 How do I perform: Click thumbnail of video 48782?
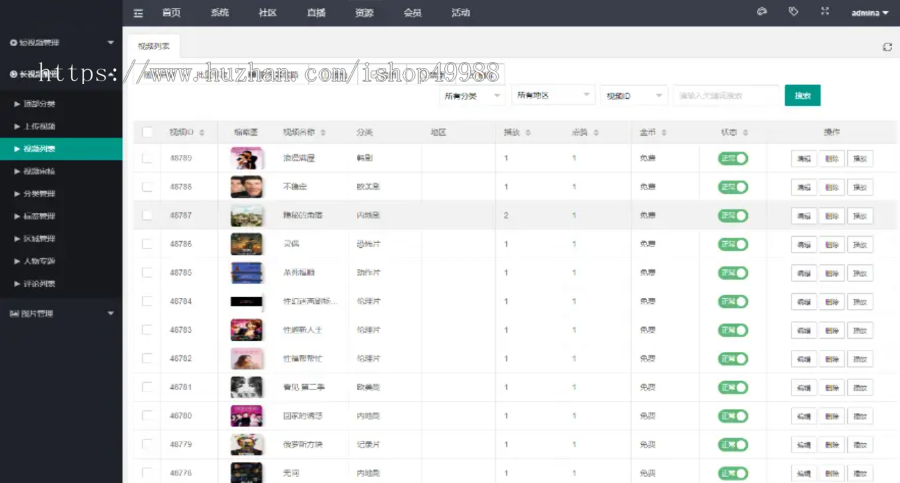247,358
